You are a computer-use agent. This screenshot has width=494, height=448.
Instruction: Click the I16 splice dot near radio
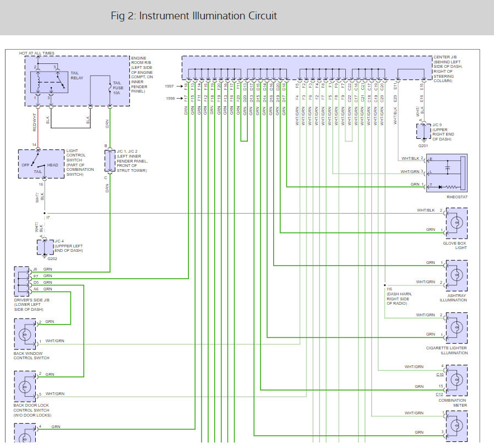384,285
